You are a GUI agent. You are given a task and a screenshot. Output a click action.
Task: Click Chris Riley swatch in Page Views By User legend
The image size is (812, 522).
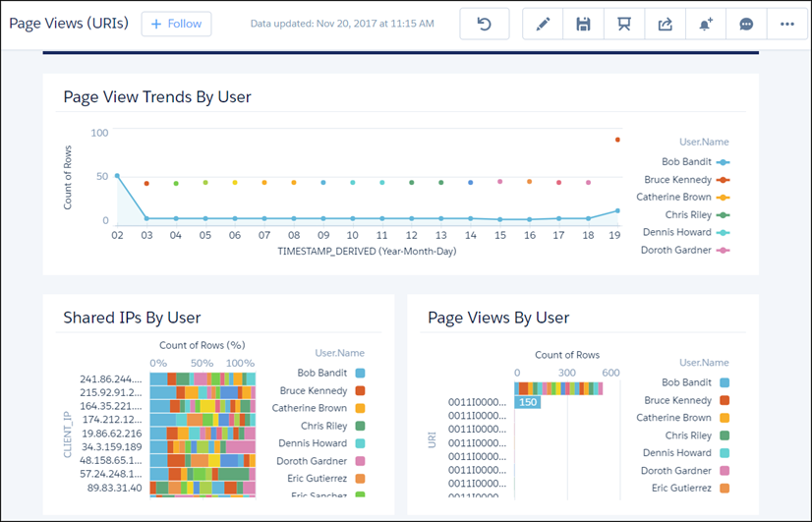coord(725,435)
